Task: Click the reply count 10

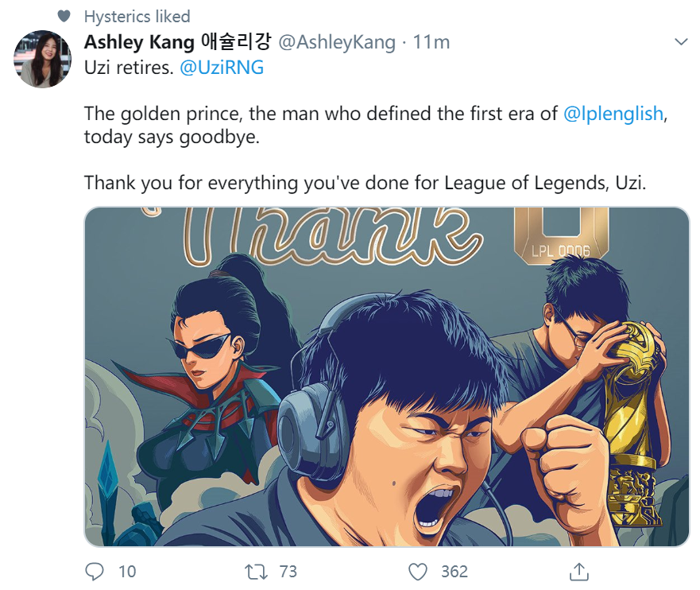Action: (x=127, y=572)
